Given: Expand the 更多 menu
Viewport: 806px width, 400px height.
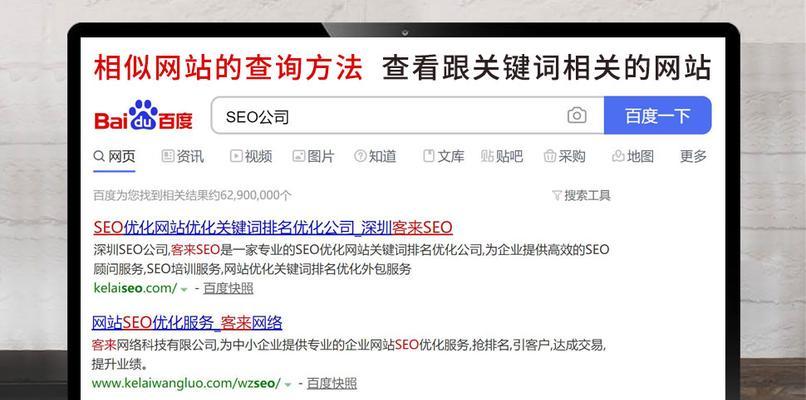Looking at the screenshot, I should click(x=693, y=156).
